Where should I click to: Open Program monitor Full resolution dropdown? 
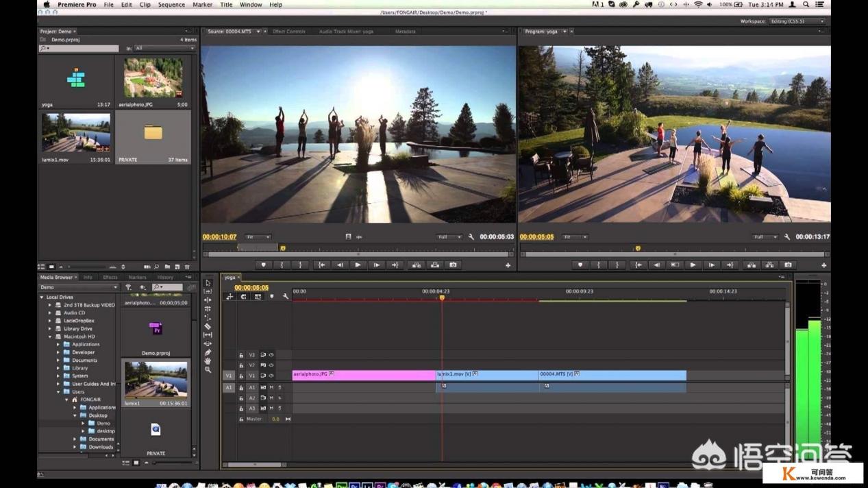(765, 237)
